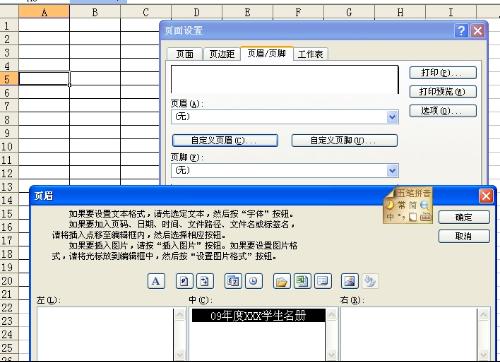Insert total pages count icon in header toolbar
The width and height of the screenshot is (500, 362).
point(205,281)
